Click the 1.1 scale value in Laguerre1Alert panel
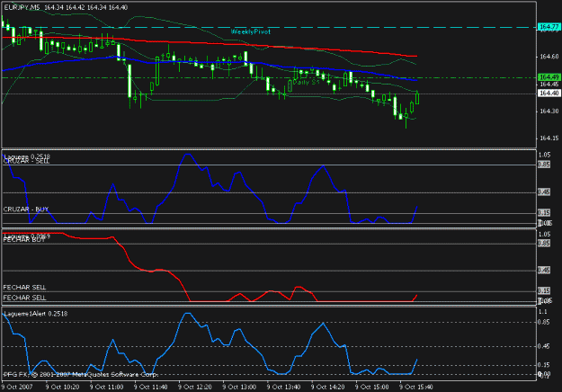This screenshot has width=562, height=392. pyautogui.click(x=543, y=312)
